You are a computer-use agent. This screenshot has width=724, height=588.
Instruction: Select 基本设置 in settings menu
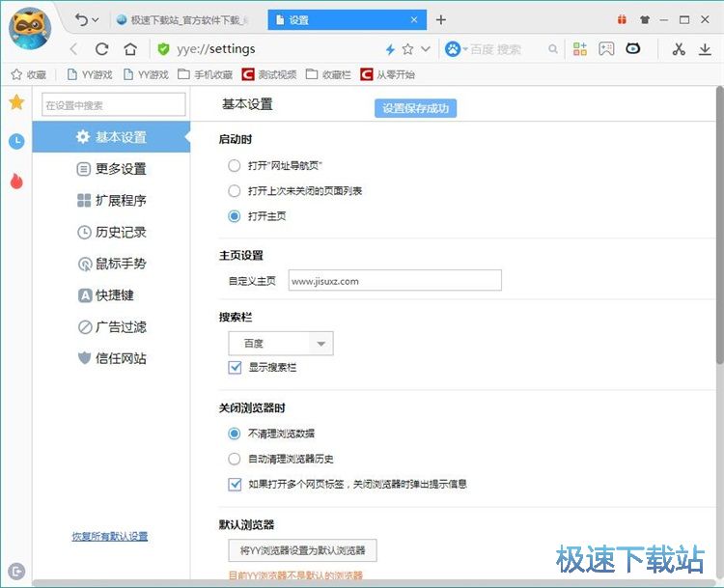point(111,137)
